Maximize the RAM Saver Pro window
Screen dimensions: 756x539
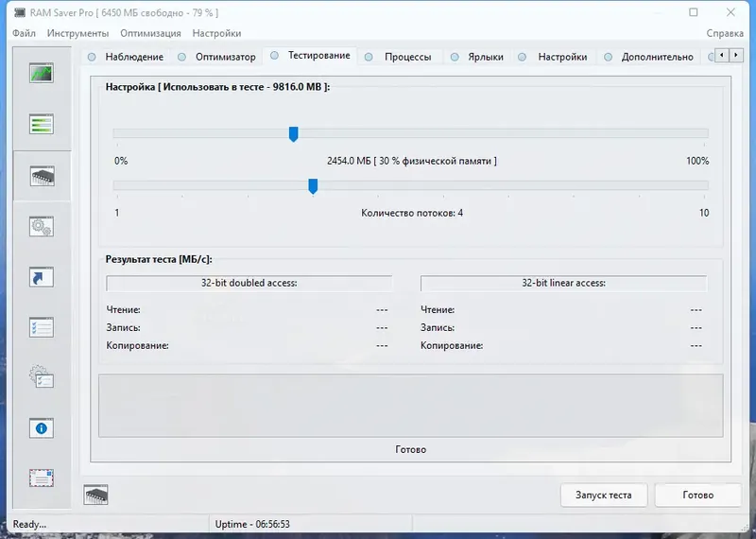[x=694, y=12]
